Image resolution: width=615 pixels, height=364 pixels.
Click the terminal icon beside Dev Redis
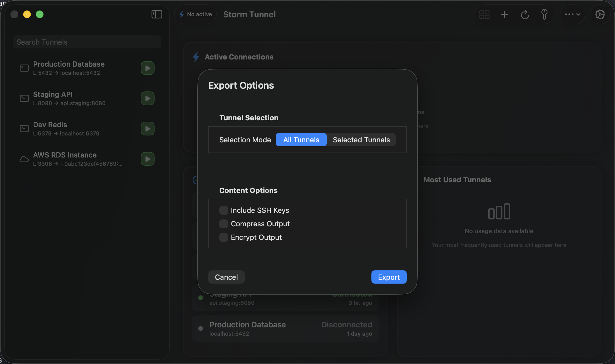[x=24, y=128]
